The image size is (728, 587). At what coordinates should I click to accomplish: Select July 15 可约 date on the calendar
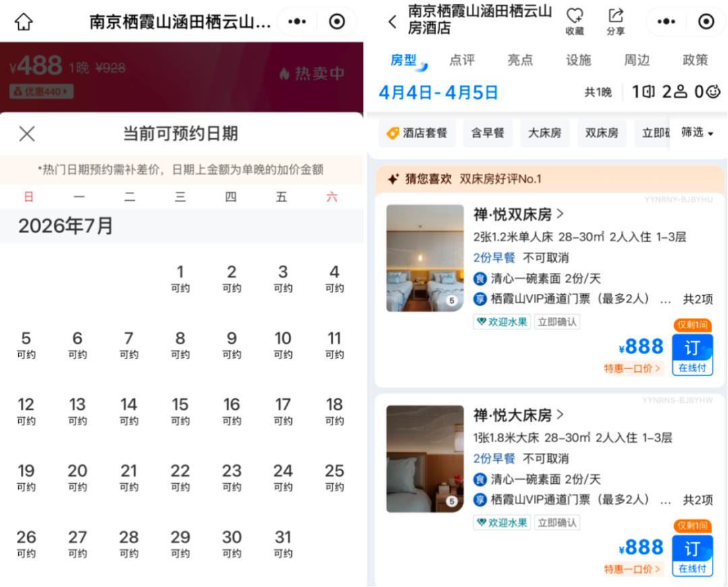(180, 411)
